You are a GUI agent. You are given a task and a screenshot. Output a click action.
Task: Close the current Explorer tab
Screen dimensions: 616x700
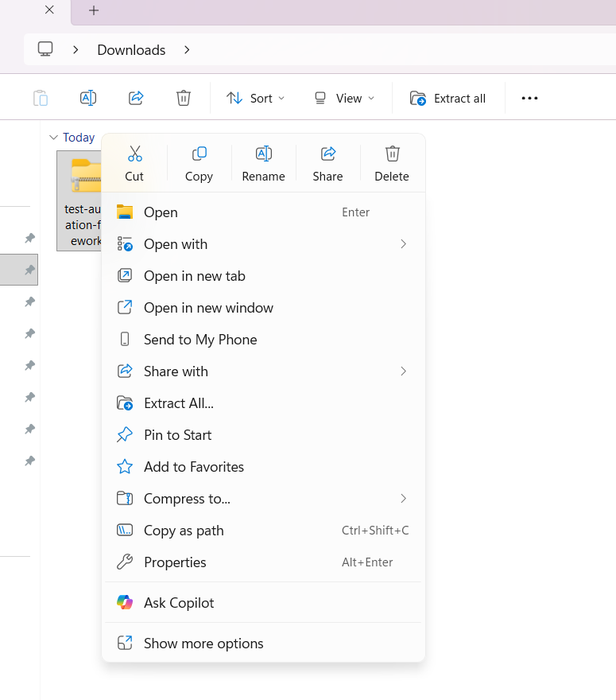(49, 10)
